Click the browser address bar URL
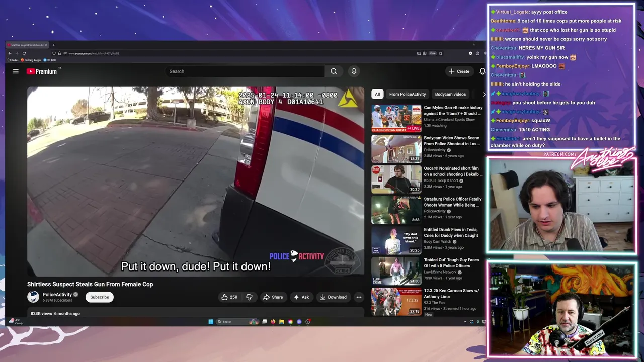This screenshot has width=644, height=362. 94,53
